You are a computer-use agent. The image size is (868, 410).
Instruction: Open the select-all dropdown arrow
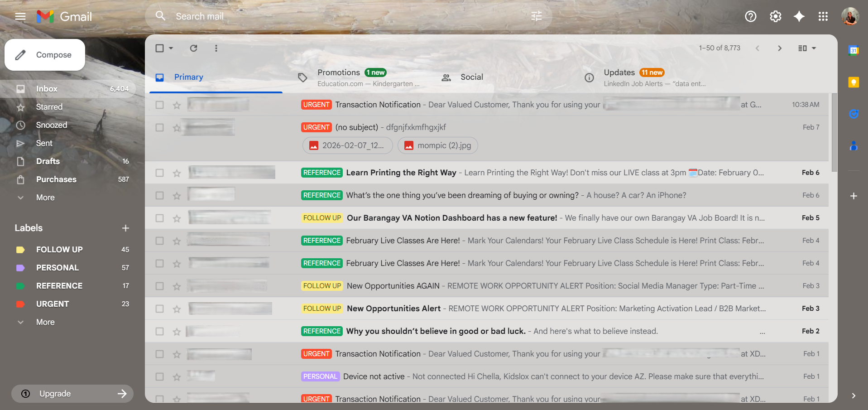171,48
